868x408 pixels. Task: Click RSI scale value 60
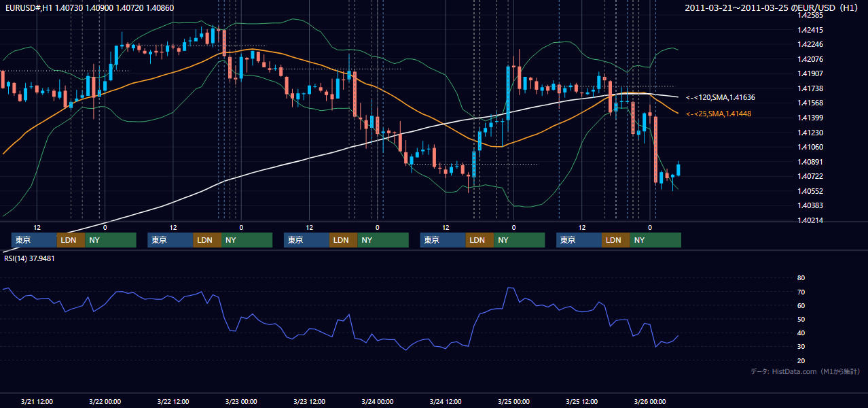[x=801, y=305]
